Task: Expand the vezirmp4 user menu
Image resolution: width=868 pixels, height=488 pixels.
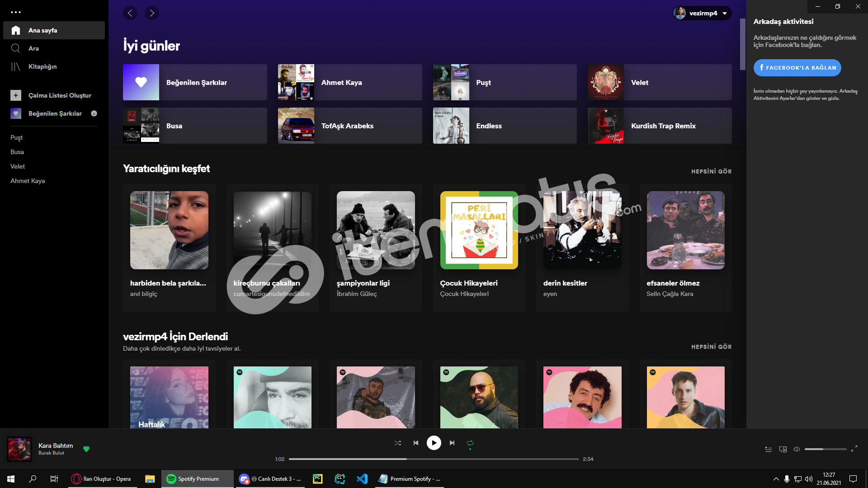Action: pos(702,13)
